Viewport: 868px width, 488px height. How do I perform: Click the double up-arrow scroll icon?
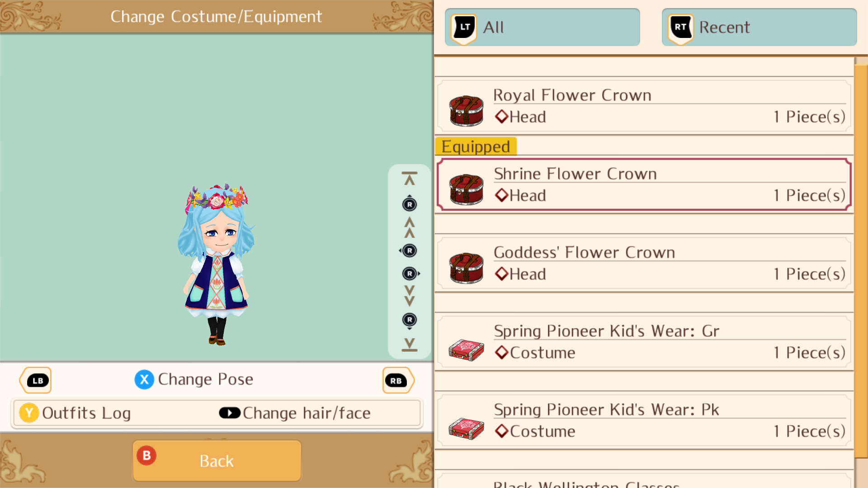[x=410, y=227]
